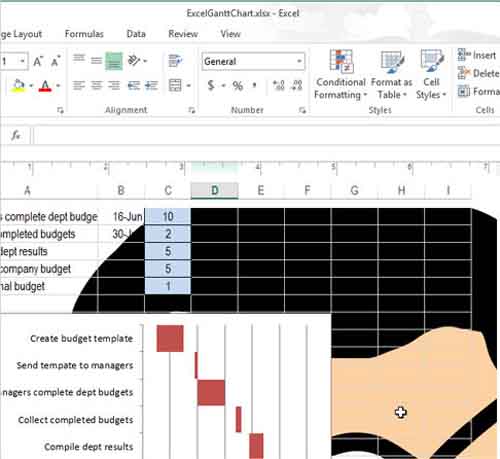Apply percent style
Image resolution: width=500 pixels, height=459 pixels.
238,86
